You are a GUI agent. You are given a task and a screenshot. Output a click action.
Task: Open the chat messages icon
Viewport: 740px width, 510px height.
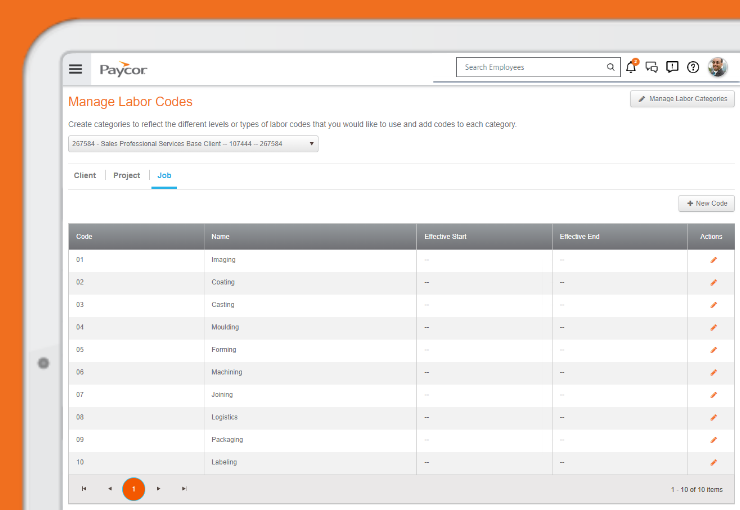[652, 67]
